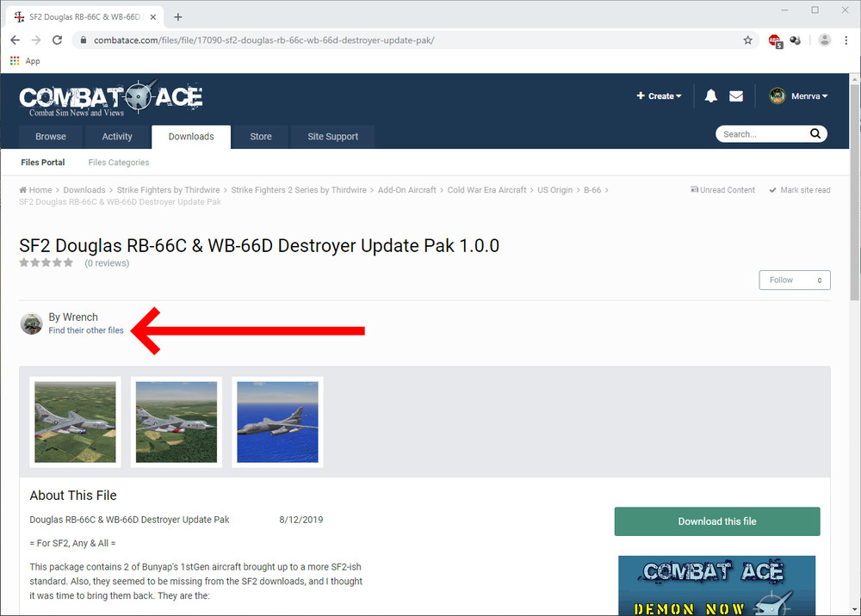Screen dimensions: 861x616
Task: Rate the file with the fifth star
Action: click(68, 262)
